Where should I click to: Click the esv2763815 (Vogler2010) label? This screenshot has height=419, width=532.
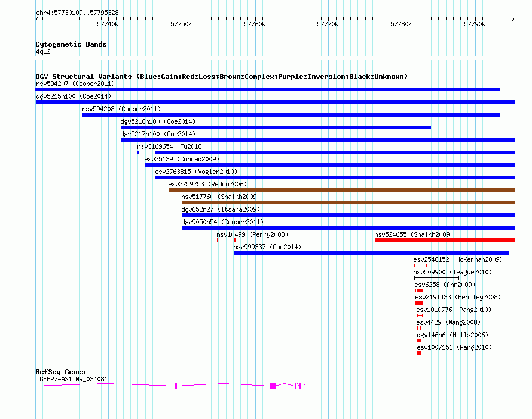[196, 172]
